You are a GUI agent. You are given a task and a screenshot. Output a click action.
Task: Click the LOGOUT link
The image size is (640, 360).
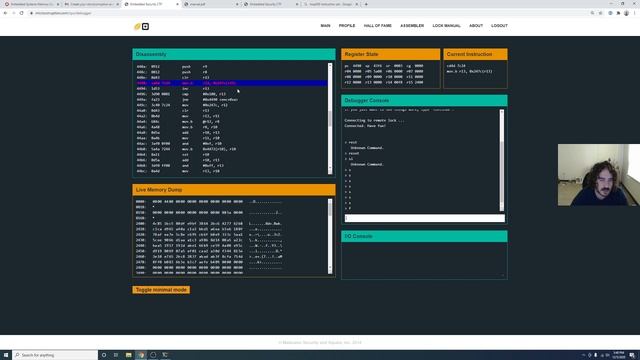coord(499,26)
